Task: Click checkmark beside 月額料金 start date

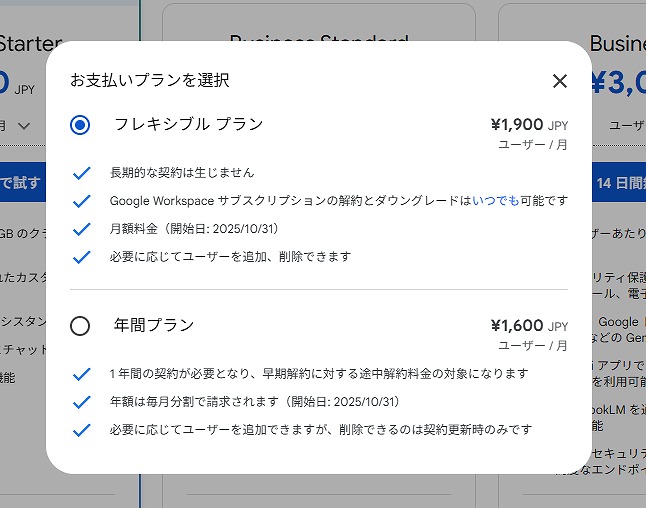Action: click(x=82, y=229)
